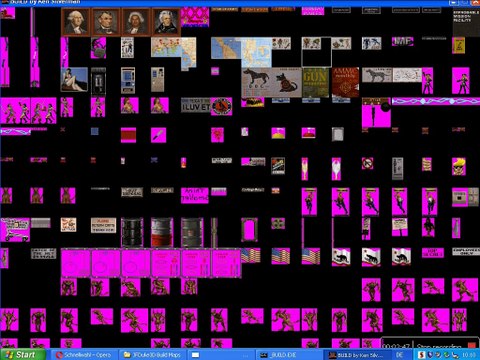Choose the gray metal can tile

[x=338, y=134]
